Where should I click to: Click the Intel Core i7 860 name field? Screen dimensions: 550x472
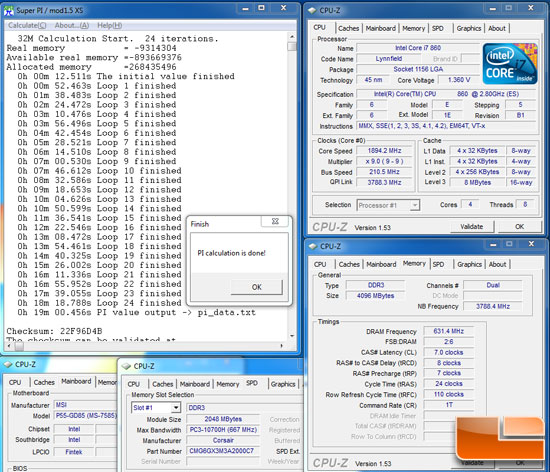tap(418, 48)
